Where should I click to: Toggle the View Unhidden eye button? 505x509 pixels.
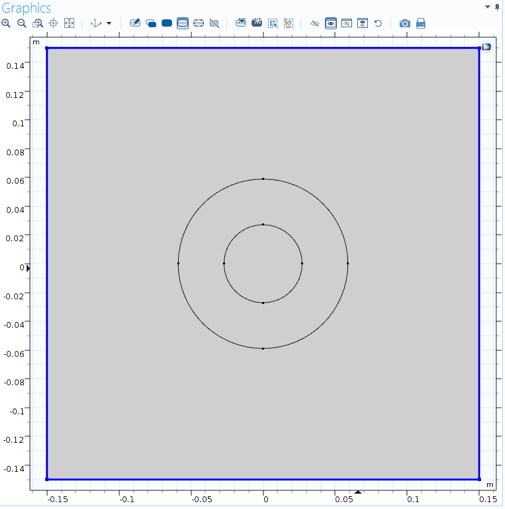click(x=331, y=23)
